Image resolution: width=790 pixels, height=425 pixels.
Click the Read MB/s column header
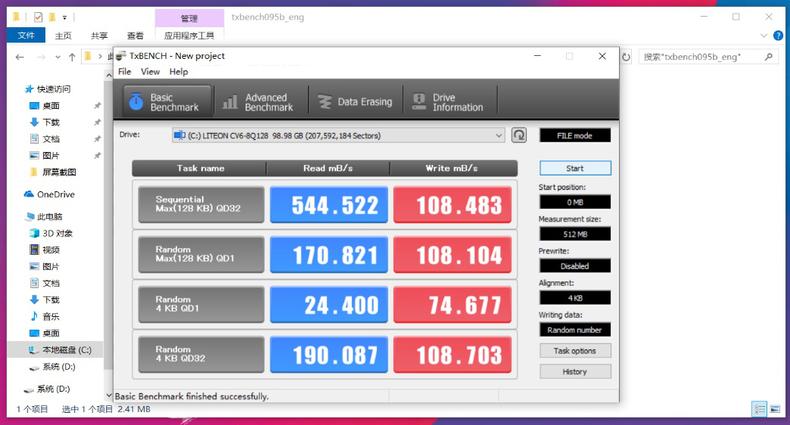point(328,168)
